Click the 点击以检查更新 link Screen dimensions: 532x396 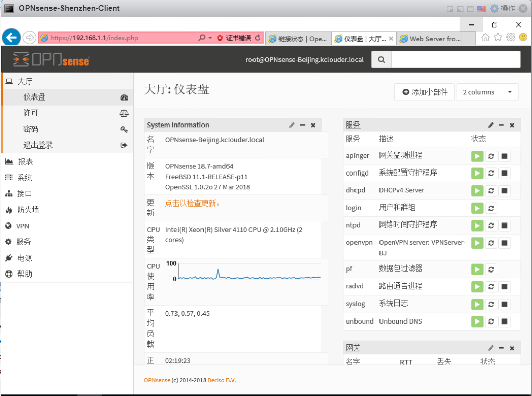192,203
